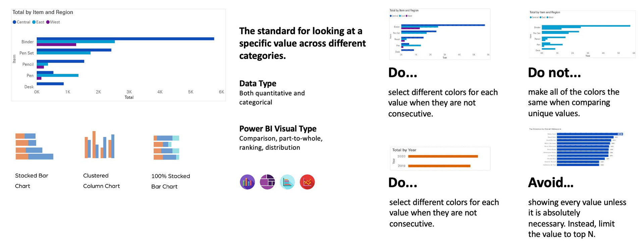Click the Power BI Visual Type heading
The image size is (644, 249).
(x=278, y=129)
